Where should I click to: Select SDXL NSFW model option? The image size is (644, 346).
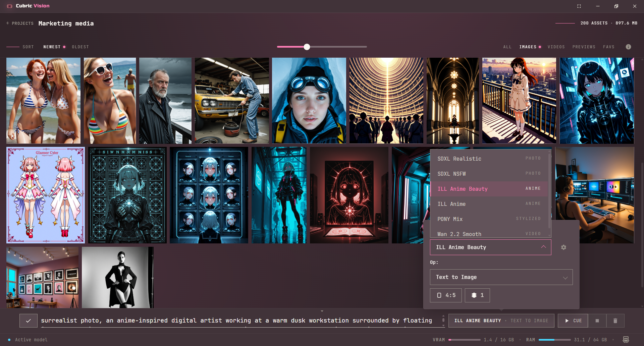(x=489, y=174)
